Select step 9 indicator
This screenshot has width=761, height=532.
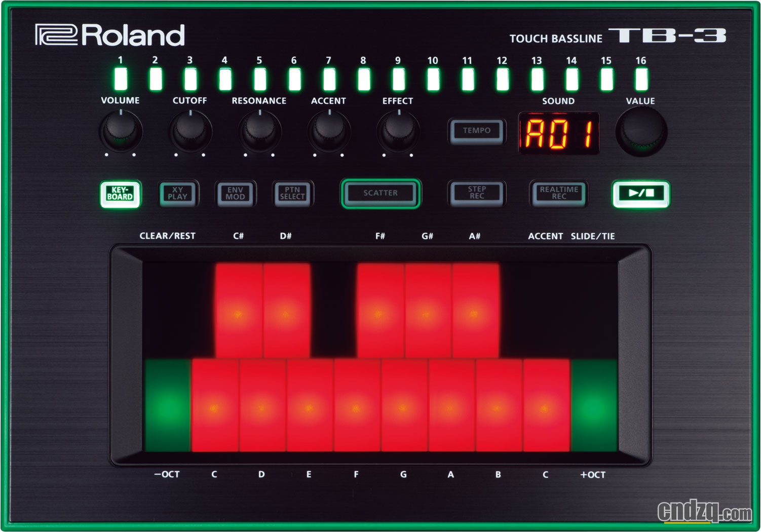pyautogui.click(x=398, y=79)
